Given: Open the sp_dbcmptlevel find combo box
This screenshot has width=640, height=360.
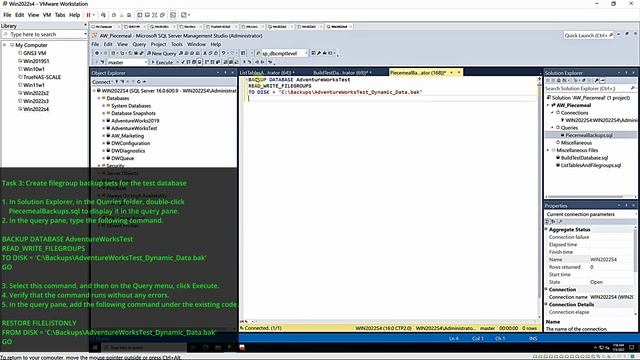Looking at the screenshot, I should pyautogui.click(x=284, y=53).
